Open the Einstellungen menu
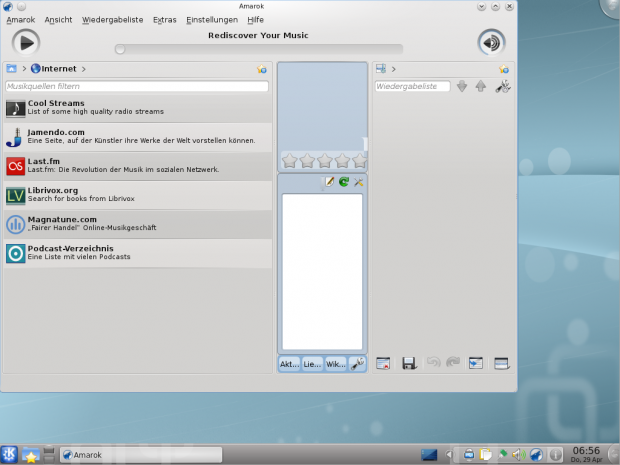The image size is (620, 465). point(212,20)
